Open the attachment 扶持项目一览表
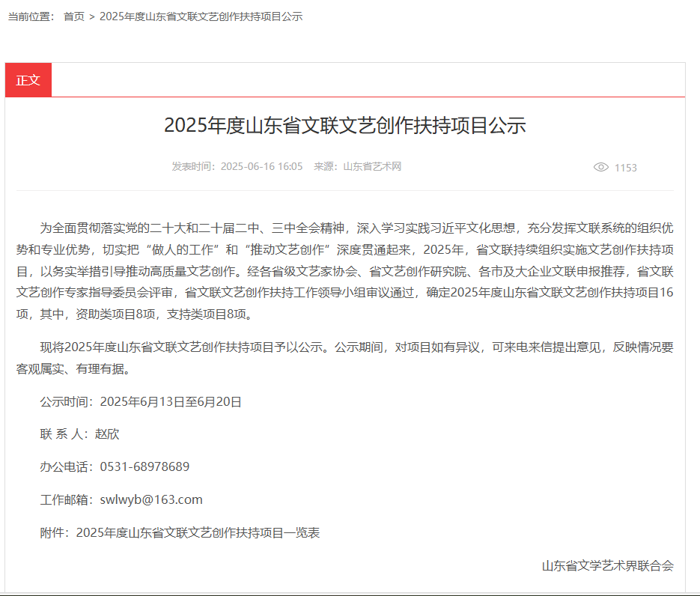This screenshot has width=700, height=596. tap(198, 532)
